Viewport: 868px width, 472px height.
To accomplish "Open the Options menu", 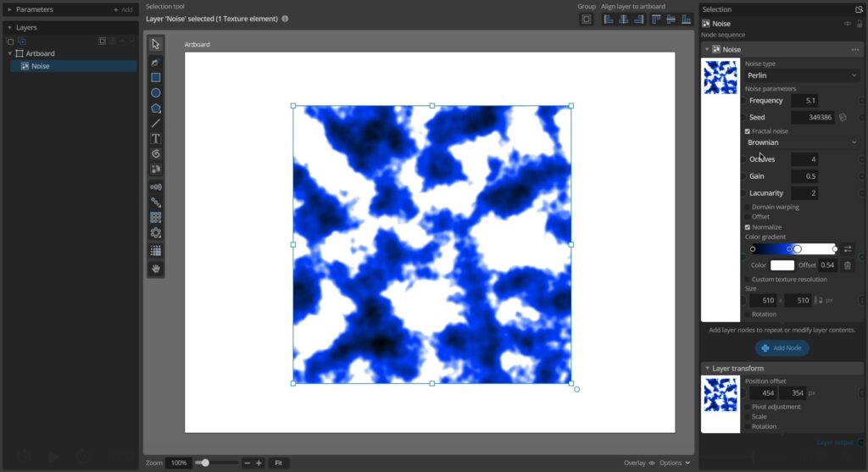I will (x=675, y=463).
